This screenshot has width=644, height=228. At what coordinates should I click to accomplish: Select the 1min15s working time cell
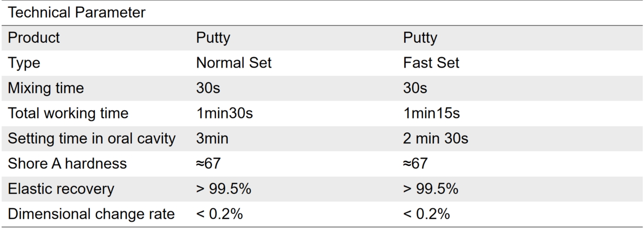pyautogui.click(x=431, y=113)
